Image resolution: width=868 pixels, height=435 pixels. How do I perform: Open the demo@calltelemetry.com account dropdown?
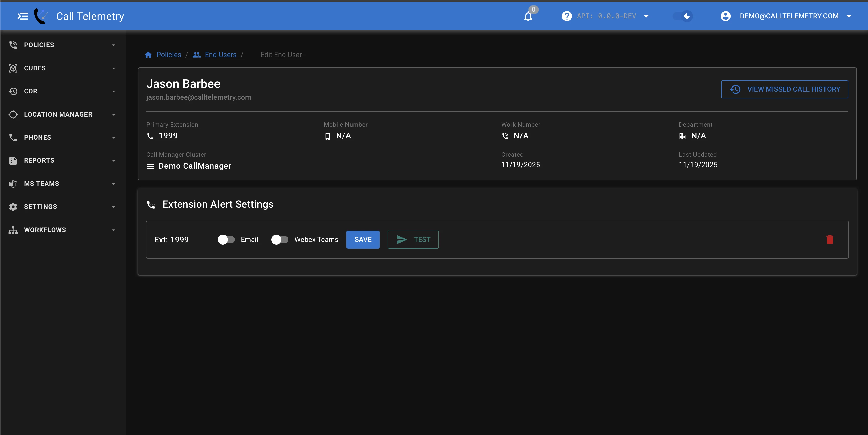click(849, 16)
